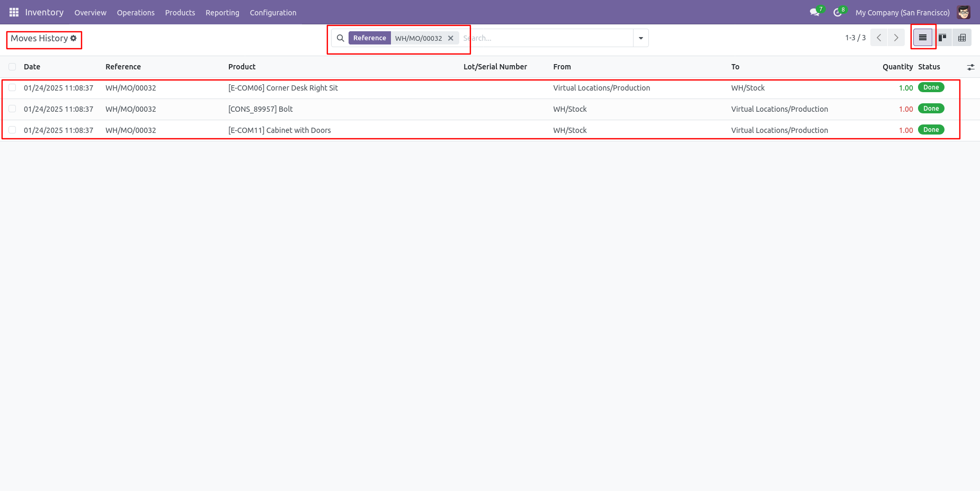The height and width of the screenshot is (491, 980).
Task: Click Done status of Bolt row
Action: point(931,109)
